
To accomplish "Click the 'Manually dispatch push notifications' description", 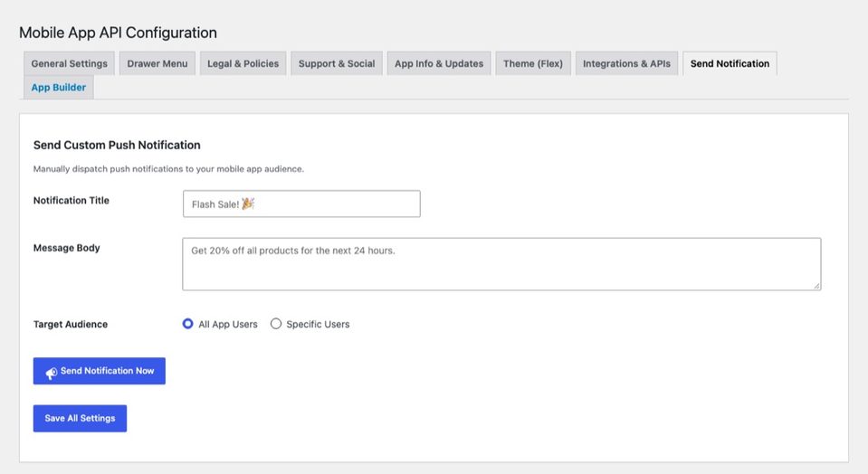I will coord(168,168).
